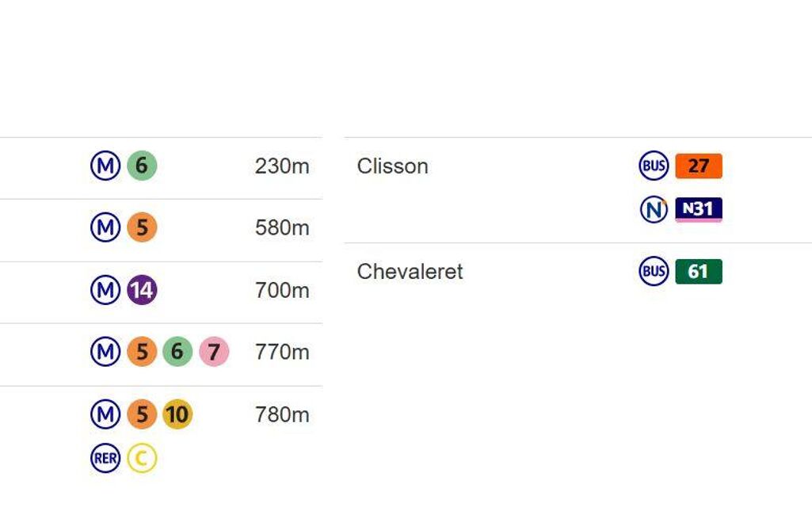Click the orange line 5 badge beside 580m
This screenshot has width=812, height=515.
pos(142,228)
